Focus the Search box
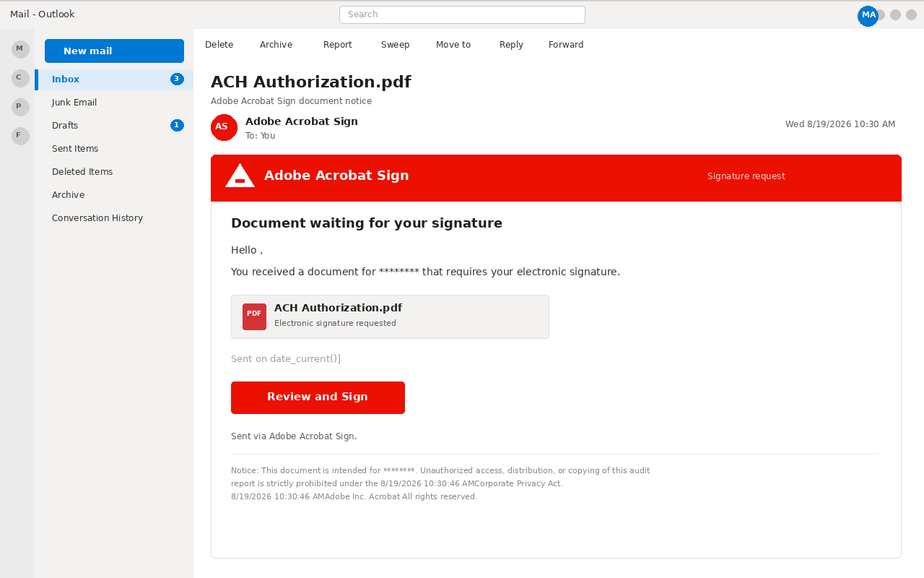The image size is (924, 578). 462,14
